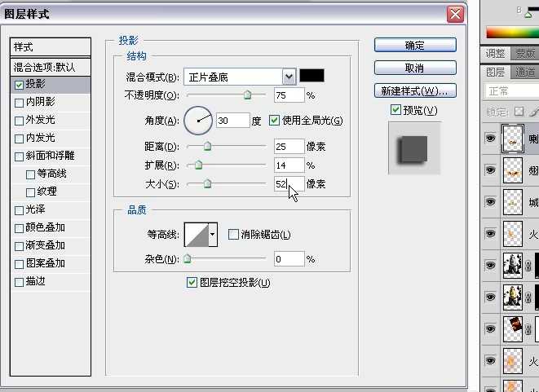Click the 扩展 field showing 14

(289, 165)
